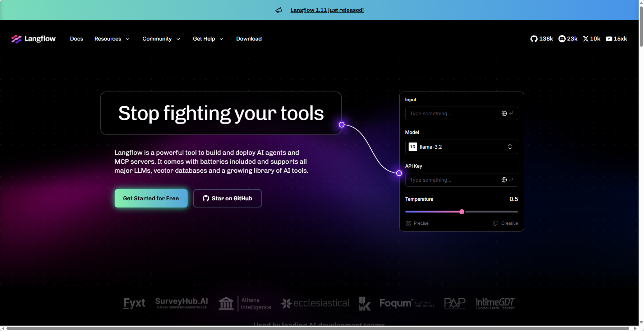644x331 pixels.
Task: Click the Temperature value "0.5"
Action: pos(514,199)
